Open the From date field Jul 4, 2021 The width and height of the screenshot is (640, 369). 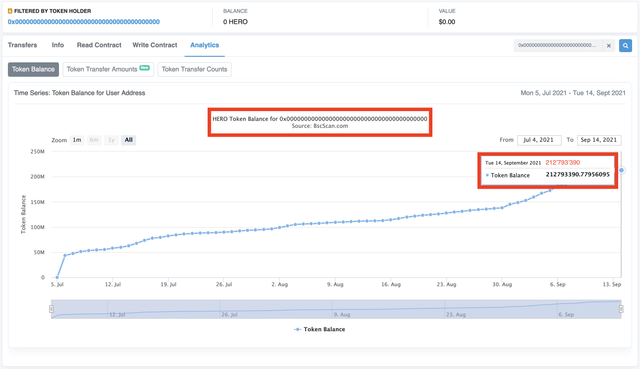[x=539, y=140]
